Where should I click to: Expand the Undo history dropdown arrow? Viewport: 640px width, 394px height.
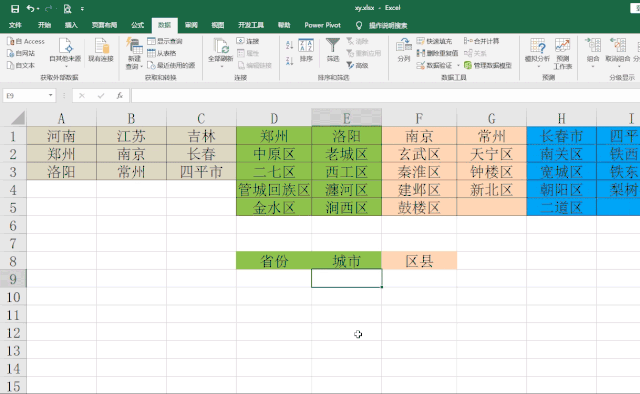38,9
